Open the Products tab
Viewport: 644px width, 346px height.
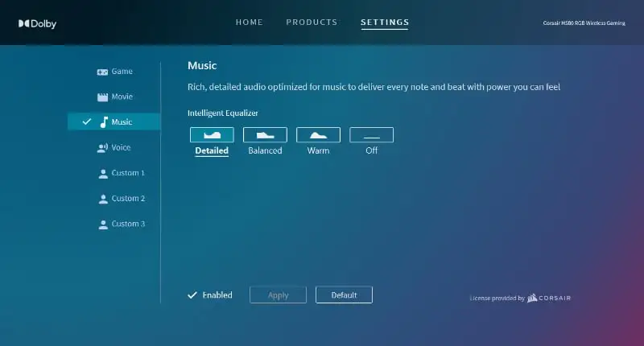pyautogui.click(x=312, y=22)
